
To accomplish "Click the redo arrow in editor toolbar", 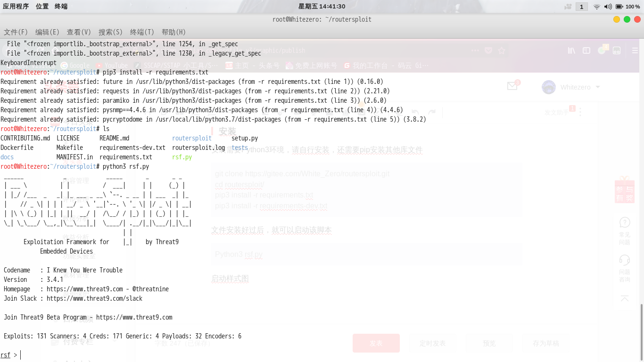I will coord(432,113).
